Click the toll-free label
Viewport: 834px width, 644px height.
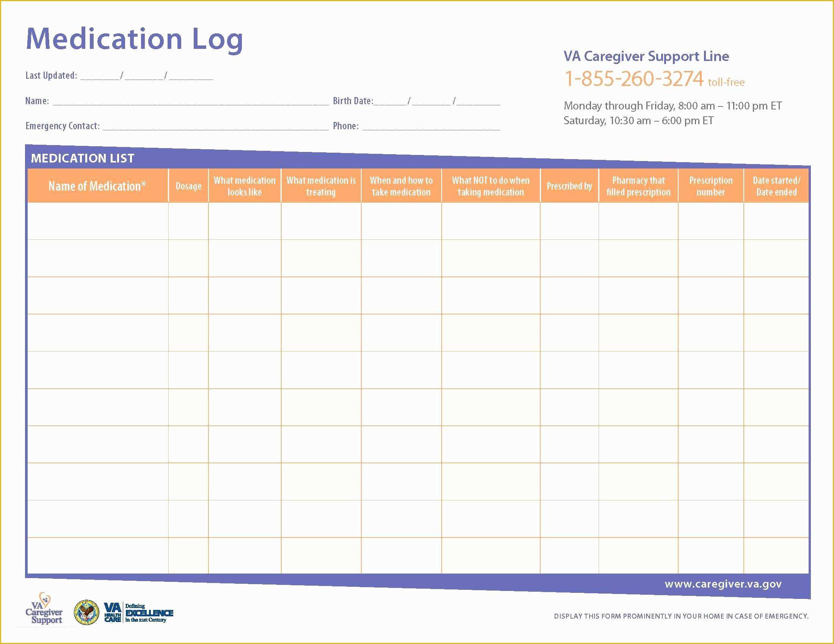(x=726, y=82)
